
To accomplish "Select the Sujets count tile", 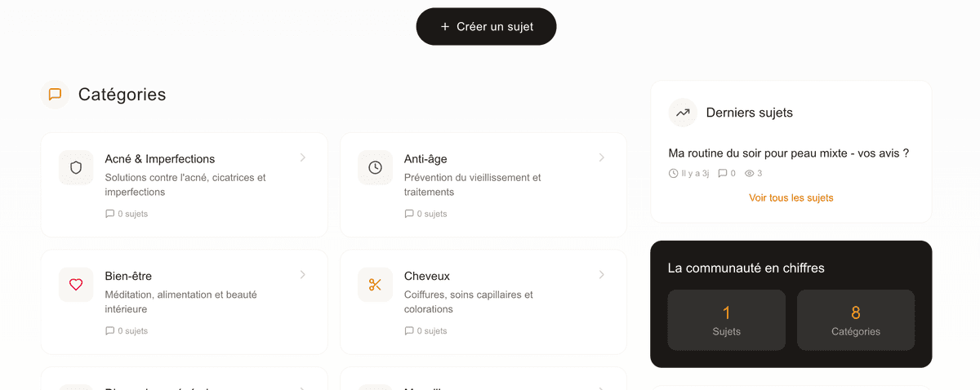I will coord(726,320).
